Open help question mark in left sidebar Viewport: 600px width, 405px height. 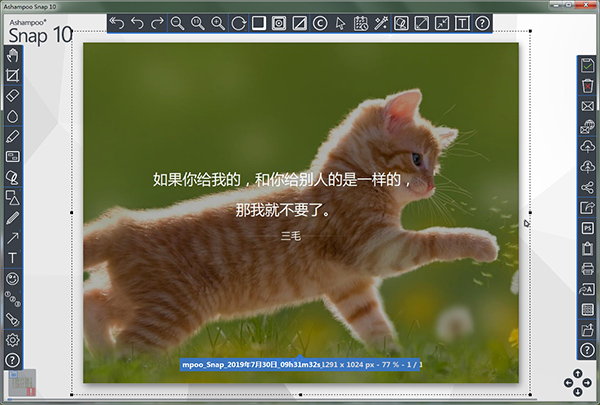(x=13, y=360)
